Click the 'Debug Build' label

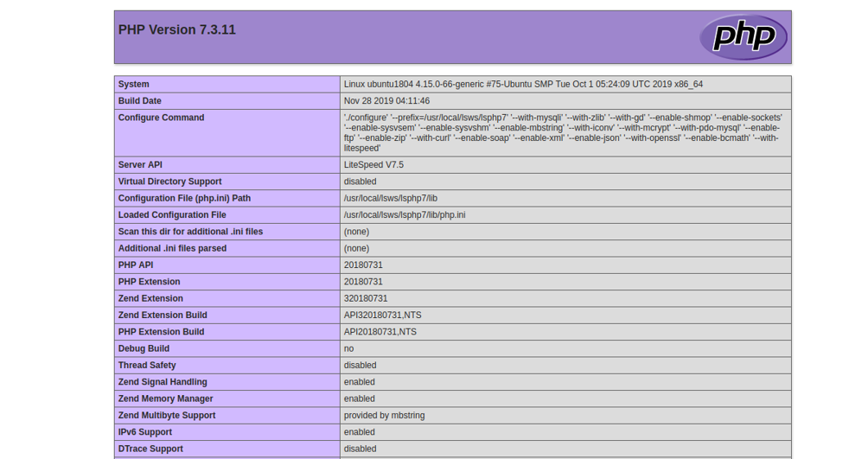click(x=144, y=348)
